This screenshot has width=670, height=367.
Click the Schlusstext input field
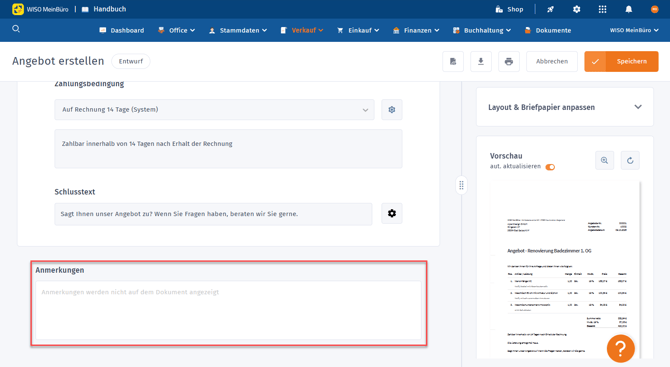pos(213,214)
